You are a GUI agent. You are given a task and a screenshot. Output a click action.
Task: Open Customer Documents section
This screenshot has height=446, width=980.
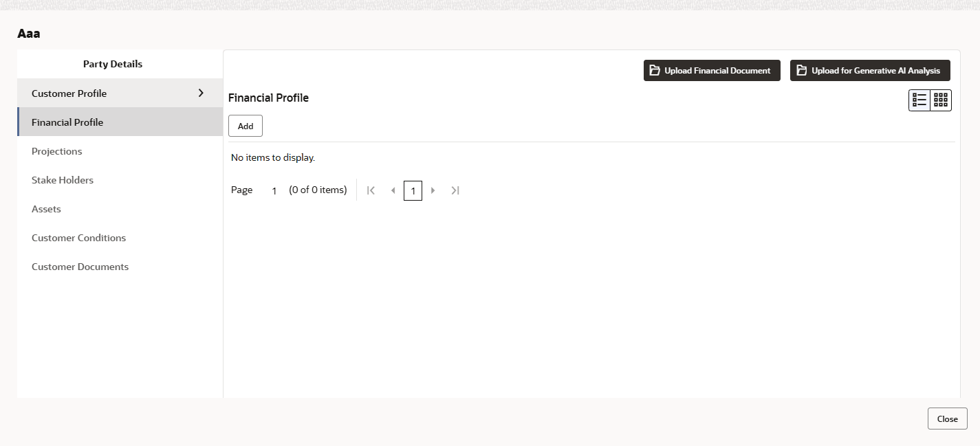point(120,266)
